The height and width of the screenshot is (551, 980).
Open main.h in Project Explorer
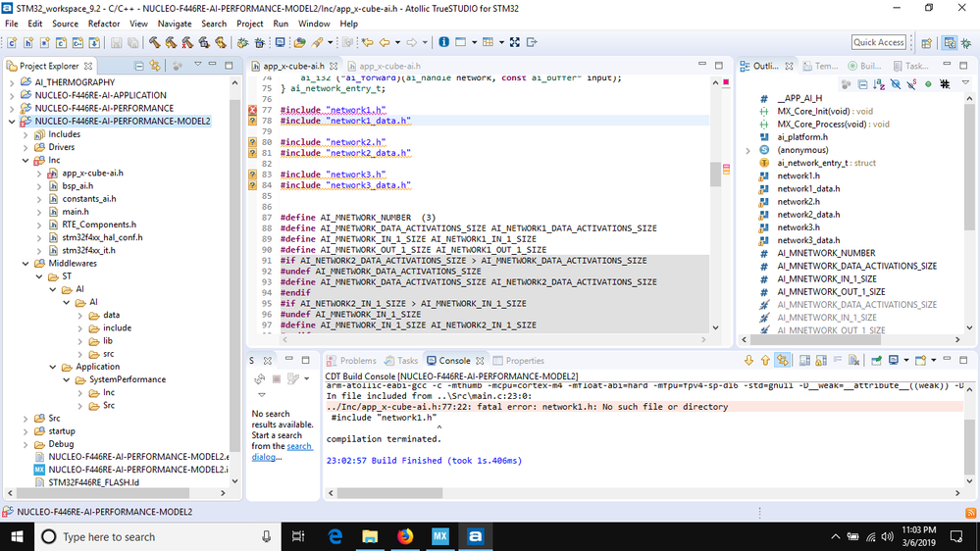(x=76, y=211)
